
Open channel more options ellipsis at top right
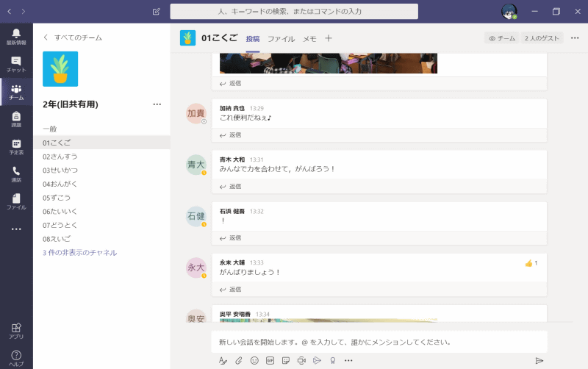[575, 38]
